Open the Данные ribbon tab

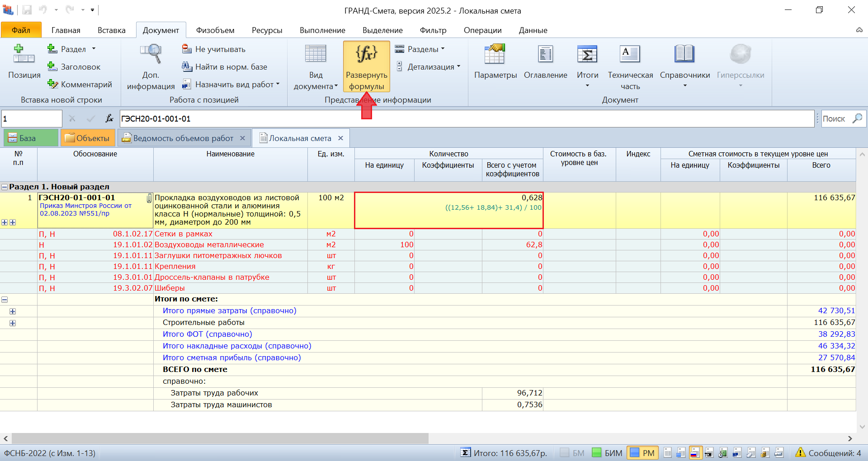(x=533, y=30)
